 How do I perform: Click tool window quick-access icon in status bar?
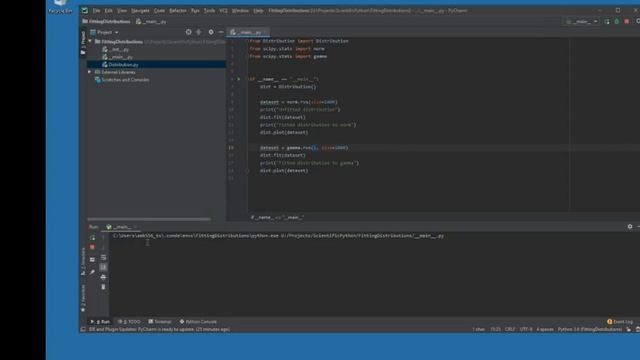(x=83, y=329)
